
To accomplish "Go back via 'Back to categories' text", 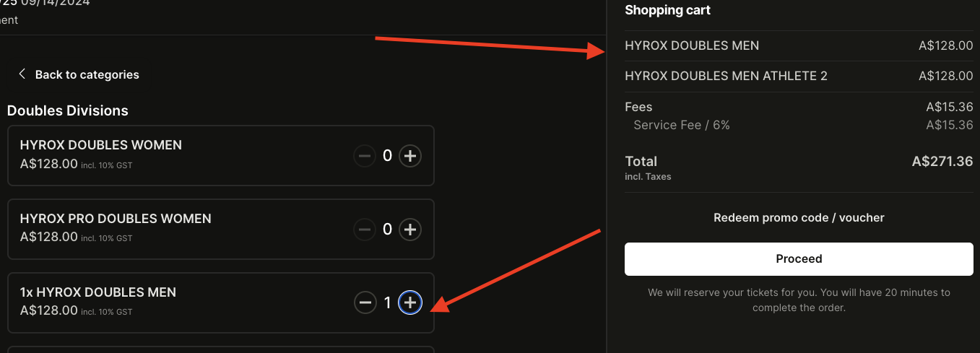I will click(x=87, y=74).
